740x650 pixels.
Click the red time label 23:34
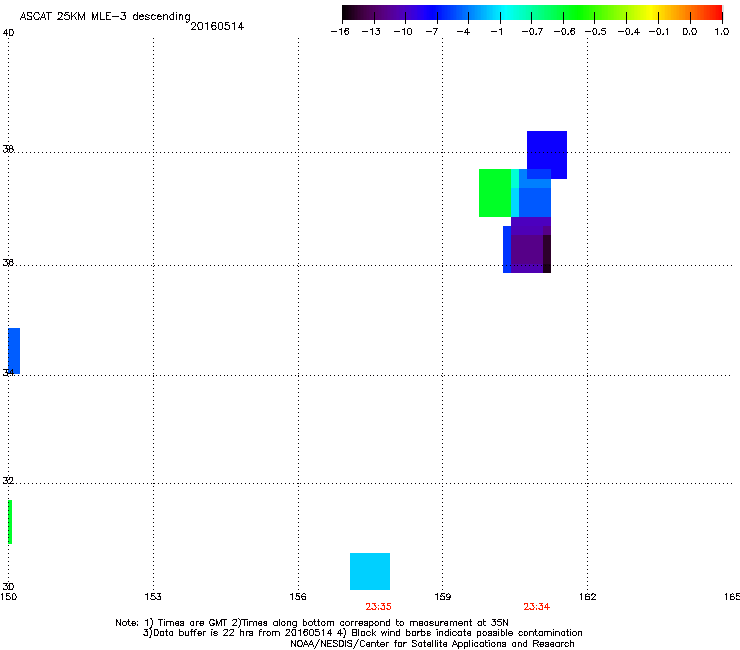537,607
